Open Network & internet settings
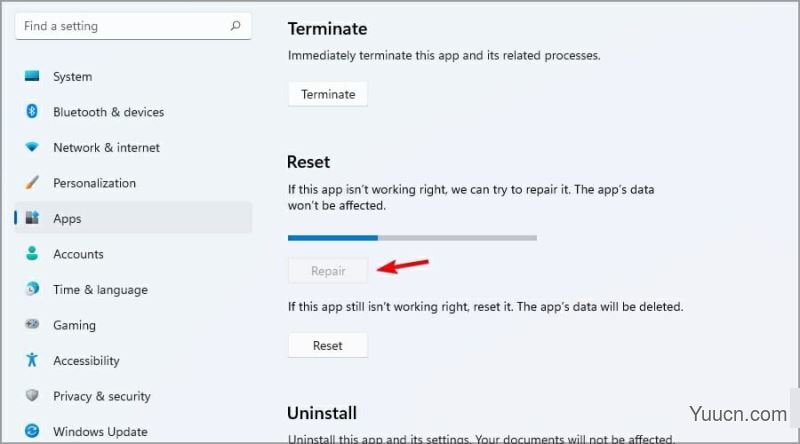800x444 pixels. pyautogui.click(x=133, y=147)
